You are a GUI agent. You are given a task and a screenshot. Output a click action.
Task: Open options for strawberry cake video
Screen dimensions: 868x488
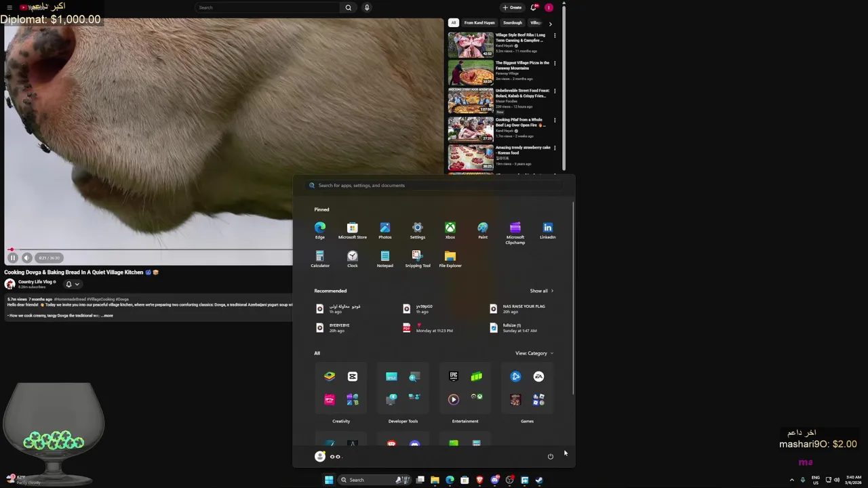(555, 148)
